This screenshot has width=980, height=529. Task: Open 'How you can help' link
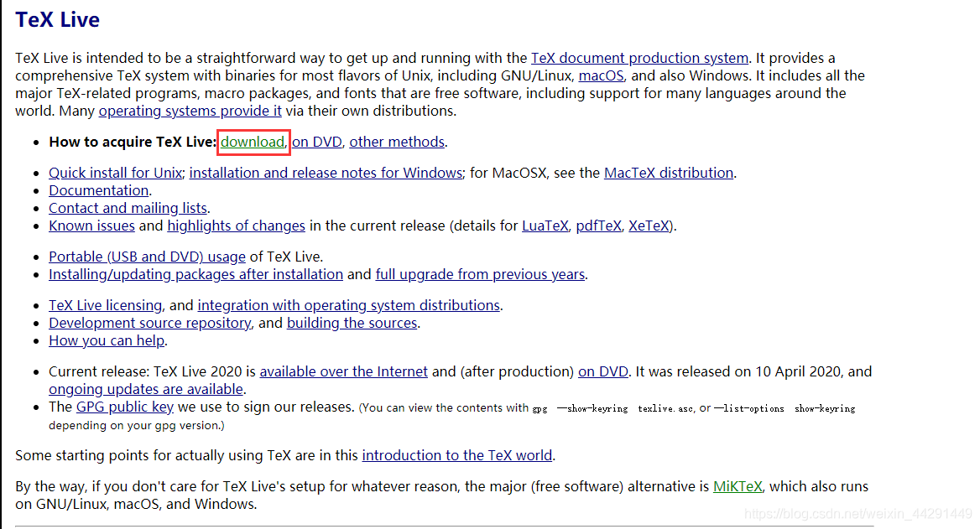point(107,340)
